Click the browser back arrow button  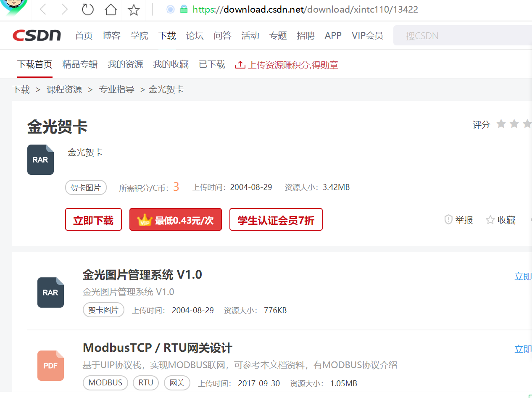pos(42,9)
